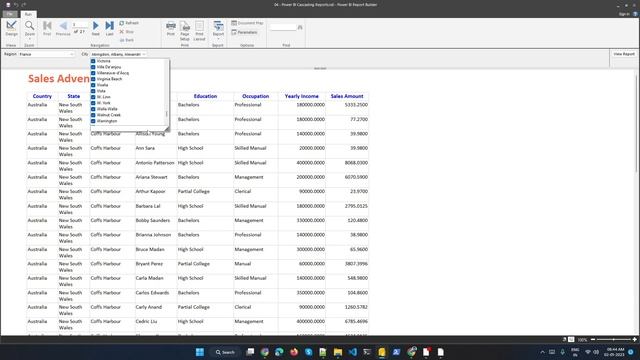Uncheck Vista in the City list
The image size is (640, 360).
click(x=93, y=91)
